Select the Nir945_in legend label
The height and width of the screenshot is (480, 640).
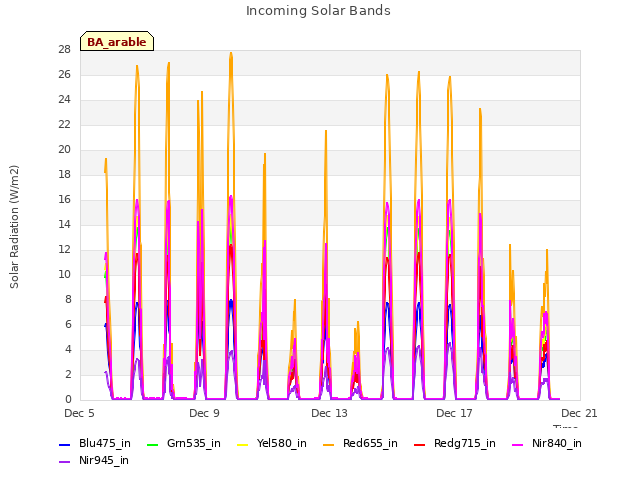coord(104,460)
